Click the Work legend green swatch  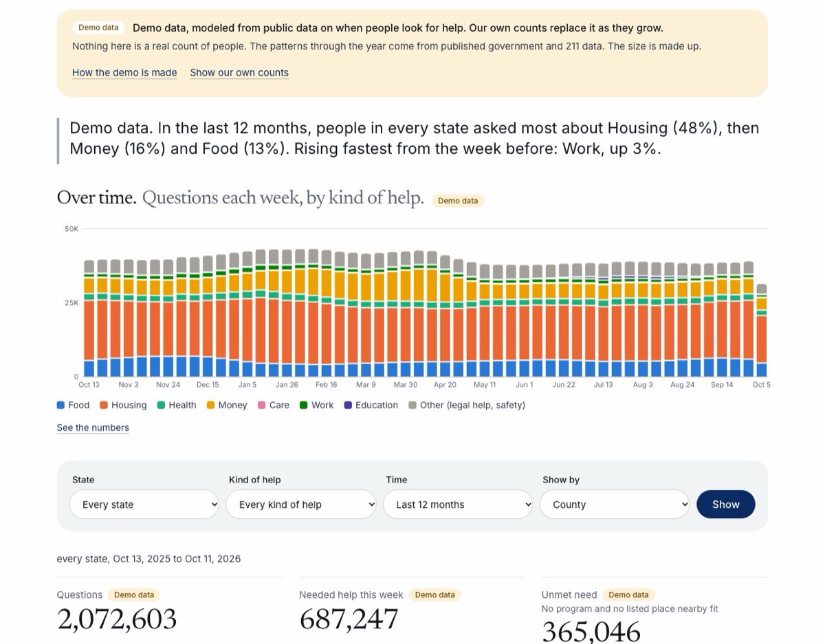point(304,406)
